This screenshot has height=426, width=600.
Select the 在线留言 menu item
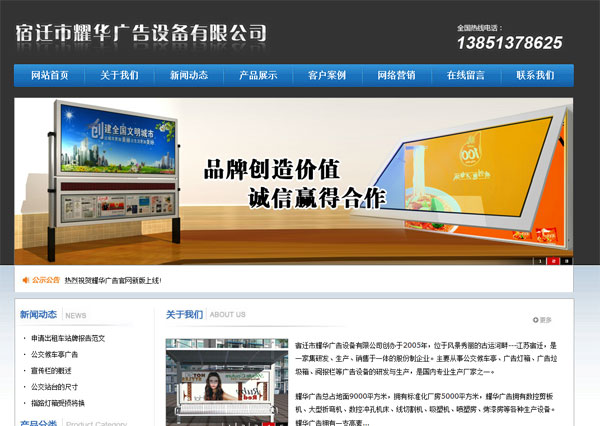click(x=465, y=75)
